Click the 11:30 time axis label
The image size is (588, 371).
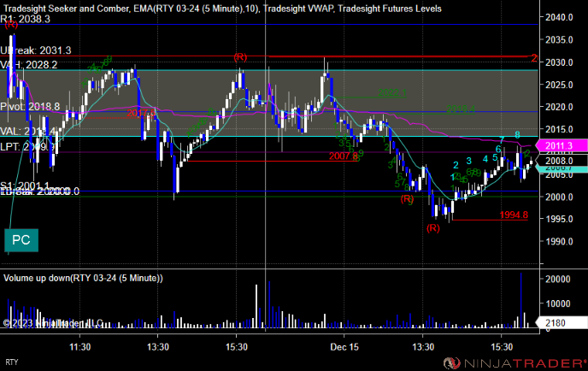coord(79,347)
